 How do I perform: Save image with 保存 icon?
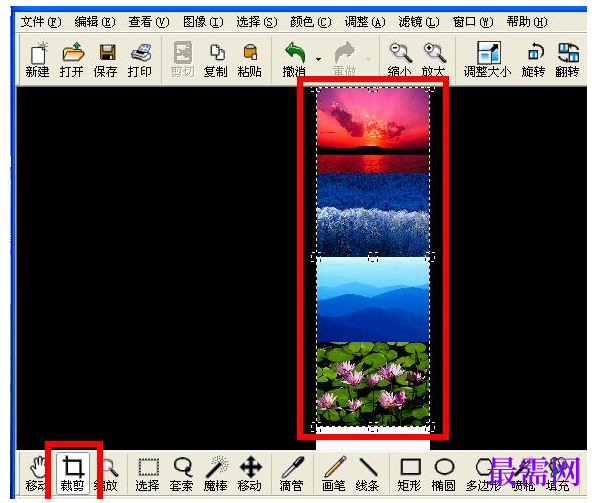(x=106, y=59)
